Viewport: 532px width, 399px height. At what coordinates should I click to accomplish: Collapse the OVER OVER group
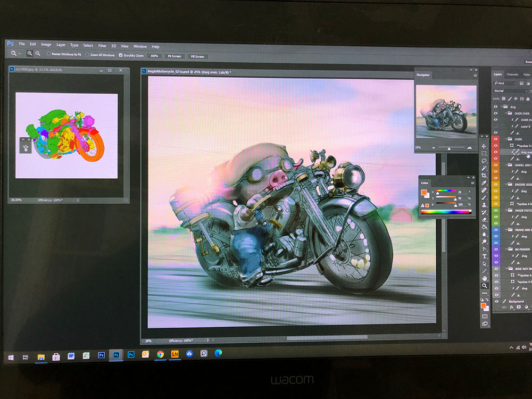(x=506, y=113)
